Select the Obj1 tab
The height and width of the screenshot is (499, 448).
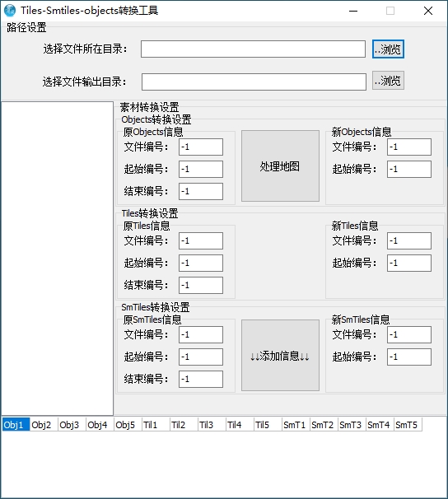click(16, 425)
